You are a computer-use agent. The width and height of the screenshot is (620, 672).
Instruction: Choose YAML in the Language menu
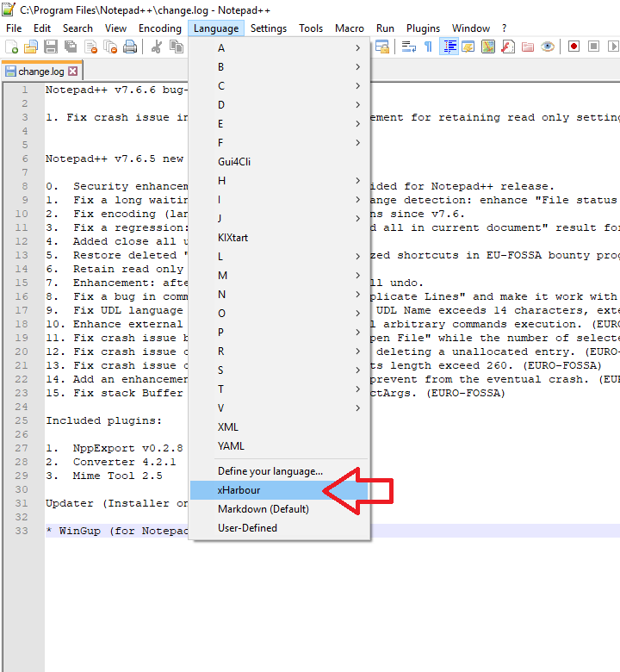point(279,446)
